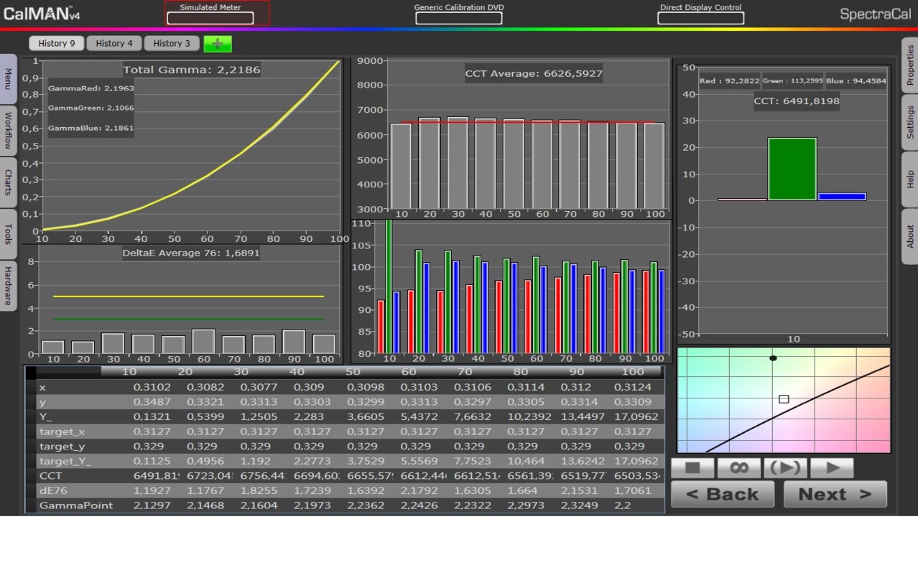Select the 60 bar in the DeltaE chart
The image size is (918, 588).
(x=203, y=341)
